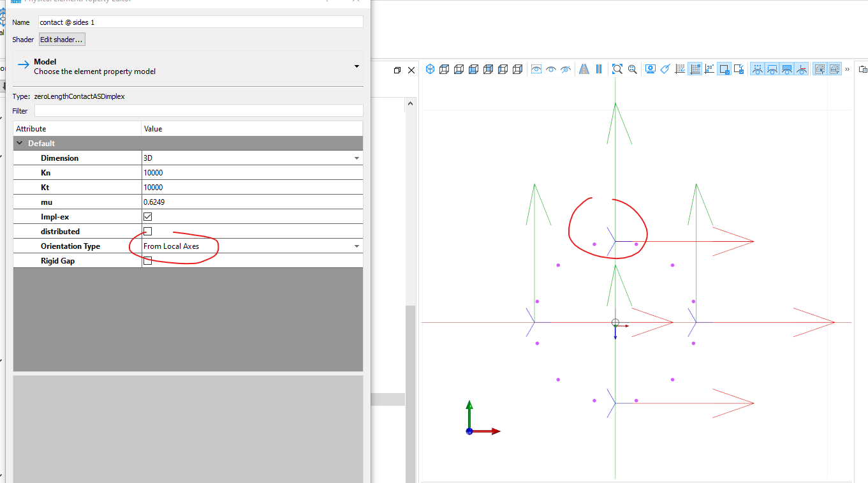
Task: Toggle the highlighted square selection icon
Action: (x=724, y=69)
